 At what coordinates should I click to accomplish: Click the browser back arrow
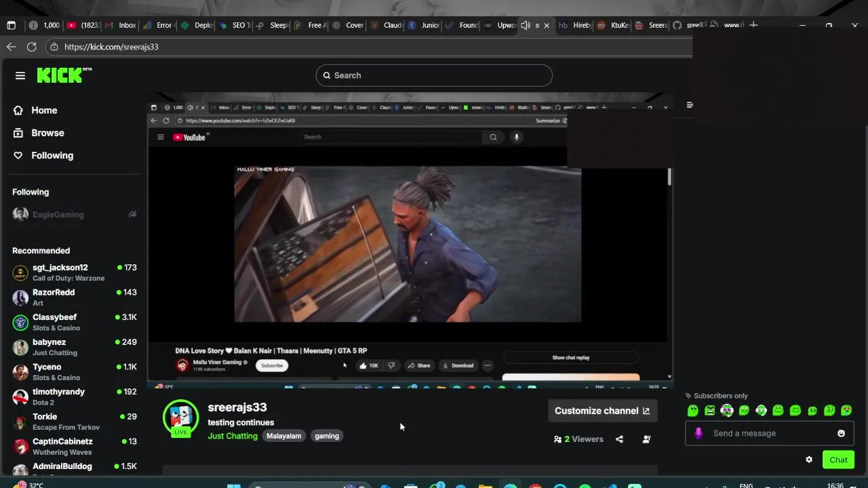click(x=11, y=47)
